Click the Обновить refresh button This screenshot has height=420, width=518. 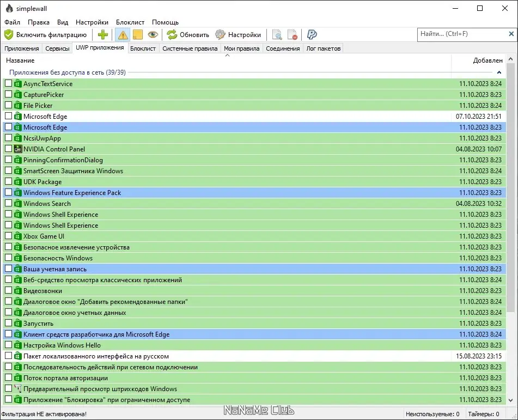click(188, 34)
